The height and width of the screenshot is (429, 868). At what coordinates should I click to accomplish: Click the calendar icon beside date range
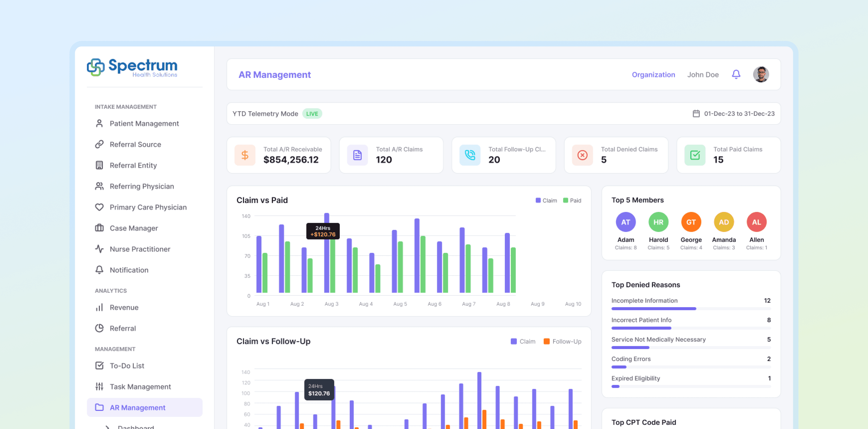[696, 113]
